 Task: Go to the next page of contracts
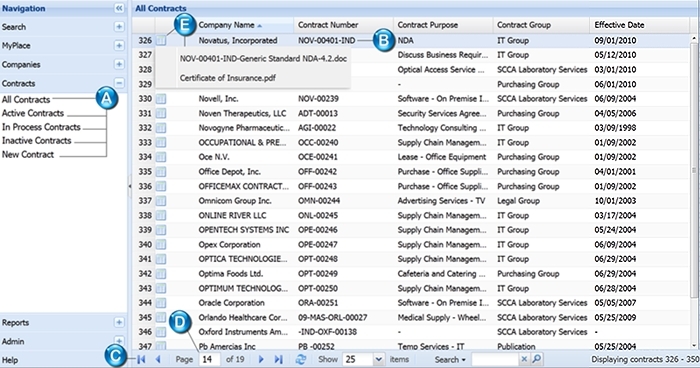(x=262, y=359)
